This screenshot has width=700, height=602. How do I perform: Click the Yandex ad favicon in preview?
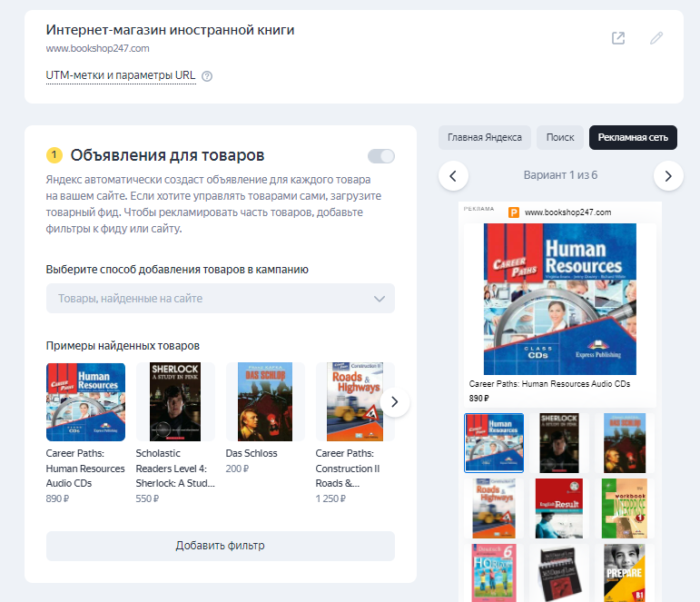click(x=514, y=212)
